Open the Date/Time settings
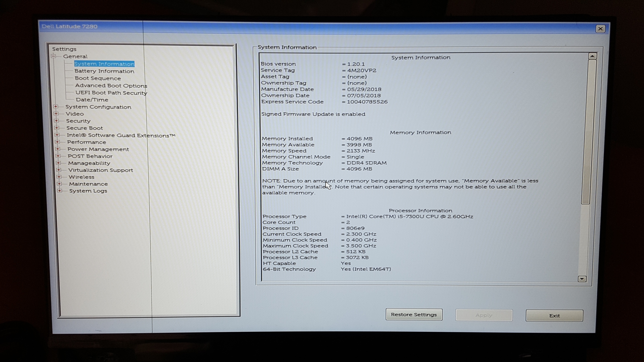644x362 pixels. coord(92,100)
